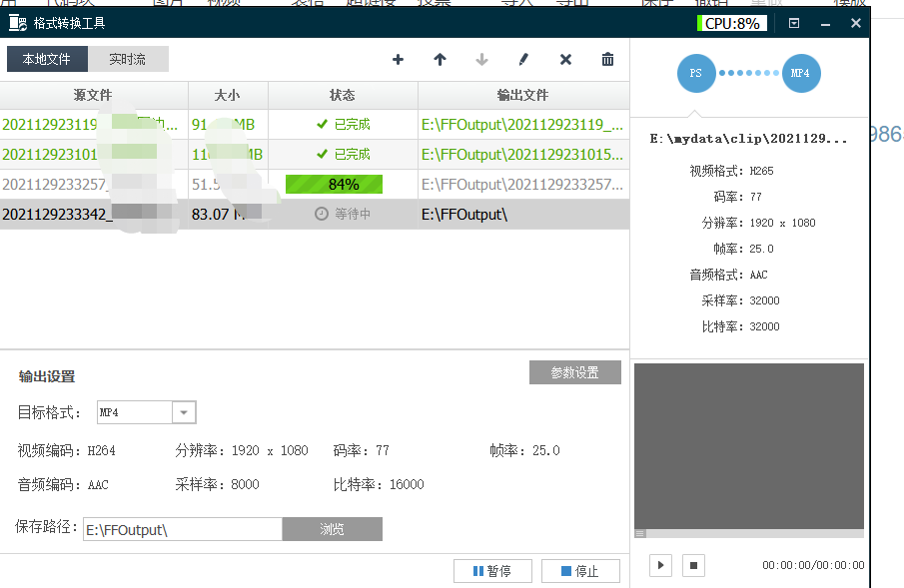Click the 00:00:00/00:00:00 time display
Image resolution: width=904 pixels, height=588 pixels.
click(813, 565)
